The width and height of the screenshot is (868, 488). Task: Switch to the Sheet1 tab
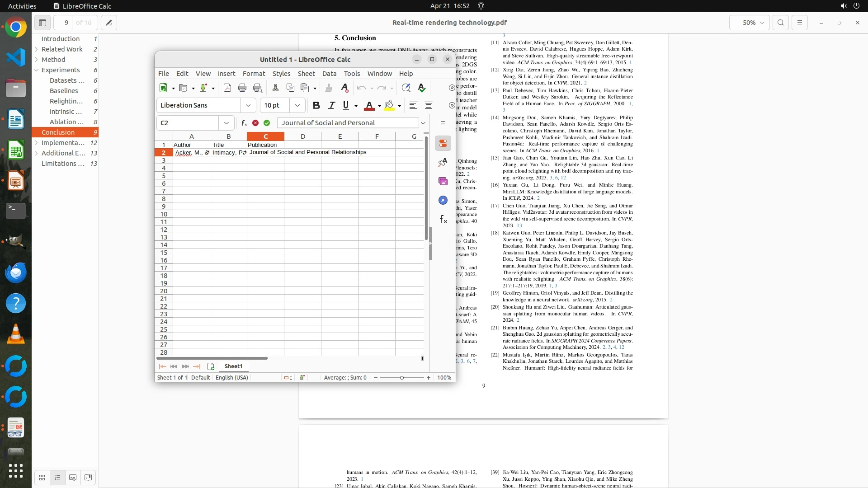tap(233, 366)
